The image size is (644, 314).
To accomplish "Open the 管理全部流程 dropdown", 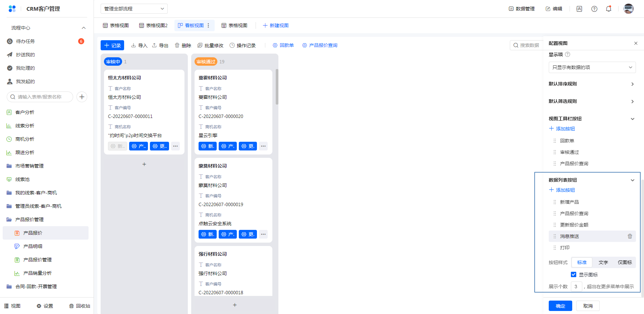I will click(134, 9).
